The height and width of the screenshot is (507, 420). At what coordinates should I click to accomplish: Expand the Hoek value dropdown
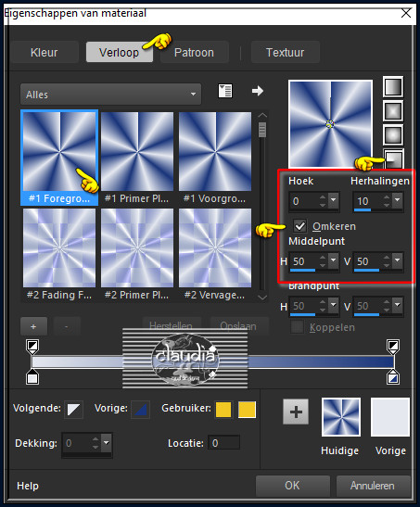333,200
